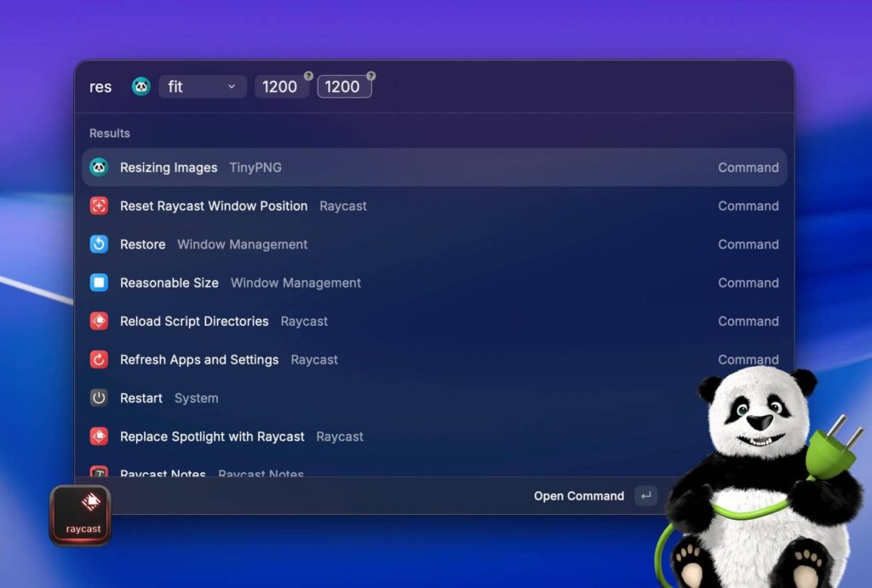The image size is (872, 588).
Task: Click the Enter key shortcut badge
Action: [646, 496]
